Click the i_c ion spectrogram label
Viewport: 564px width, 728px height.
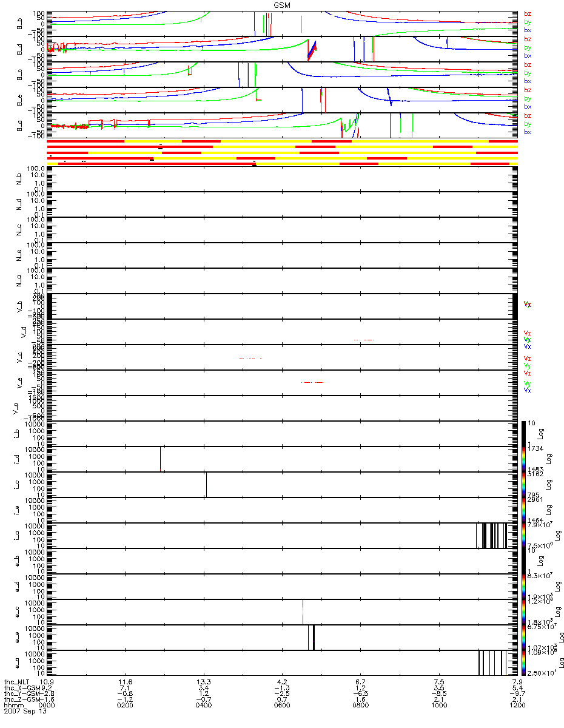point(15,484)
